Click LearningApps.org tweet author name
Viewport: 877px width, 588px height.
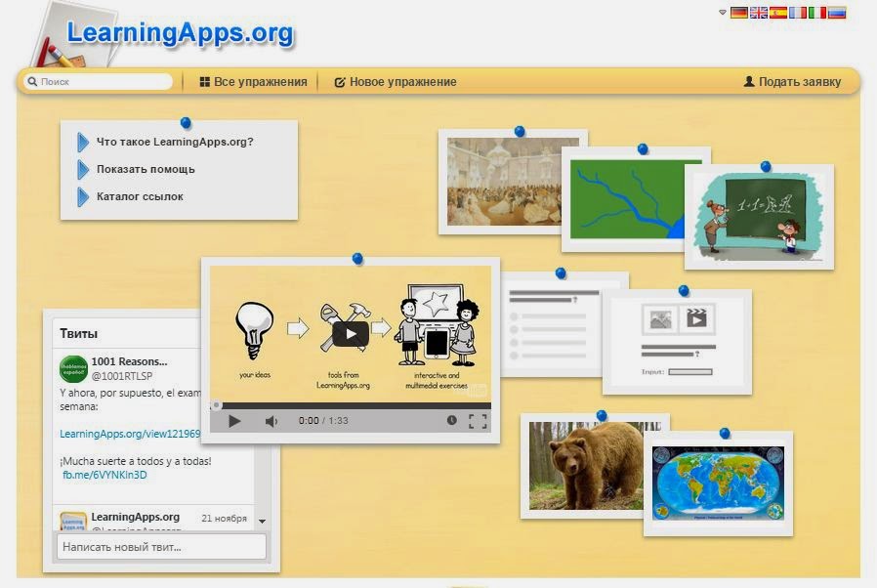coord(136,517)
